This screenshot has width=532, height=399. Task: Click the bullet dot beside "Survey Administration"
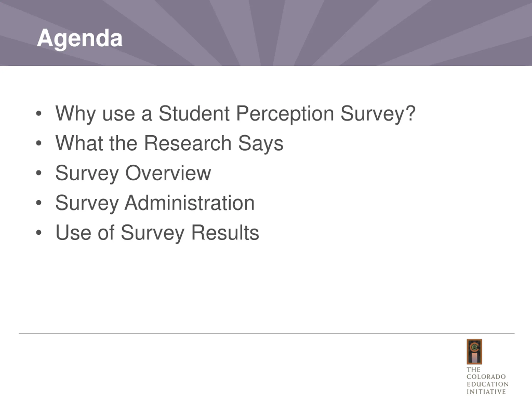coord(39,203)
